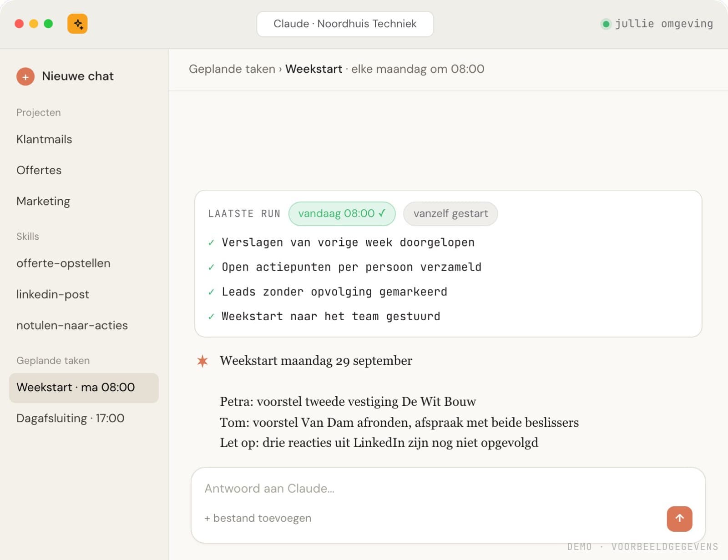Open Weekstart ma 08:00 scheduled task
Image resolution: width=728 pixels, height=560 pixels.
[84, 388]
